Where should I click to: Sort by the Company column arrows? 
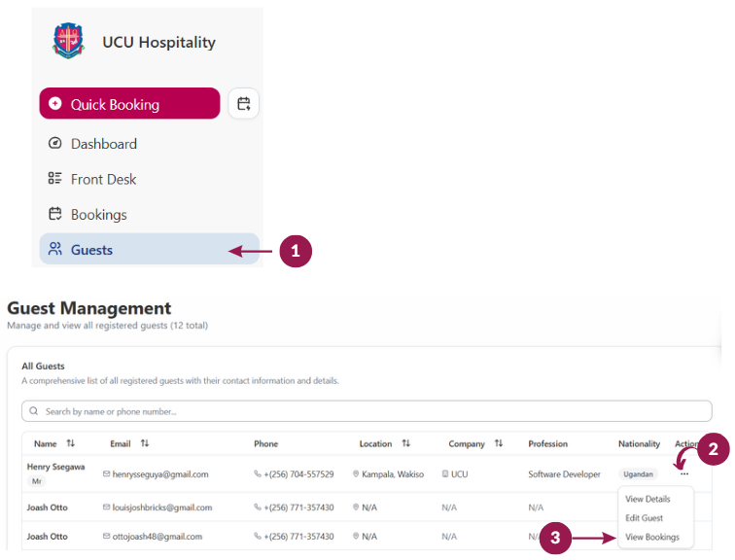pyautogui.click(x=499, y=443)
